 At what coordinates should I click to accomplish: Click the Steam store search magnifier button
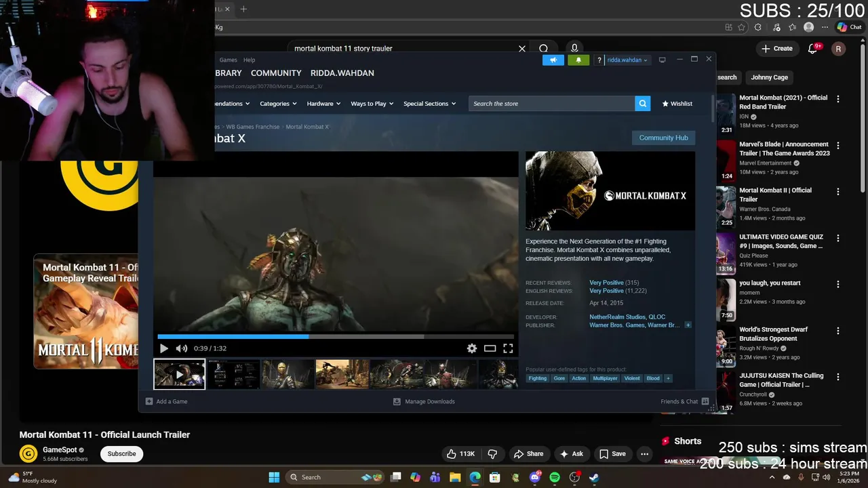643,104
